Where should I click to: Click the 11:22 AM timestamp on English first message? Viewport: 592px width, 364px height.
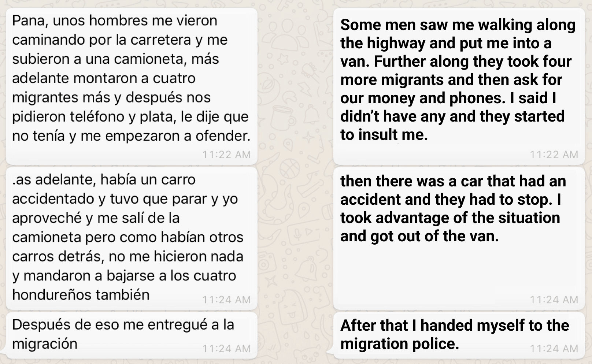click(554, 155)
